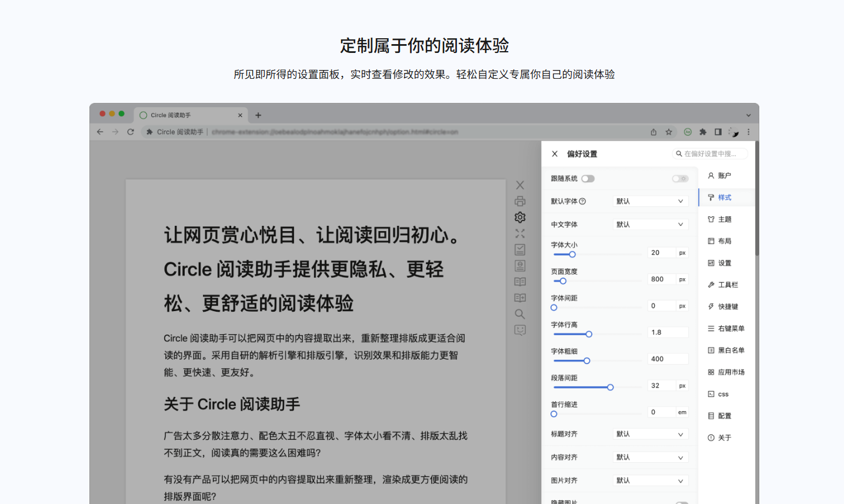Go back with the browser back arrow
844x504 pixels.
coord(100,132)
